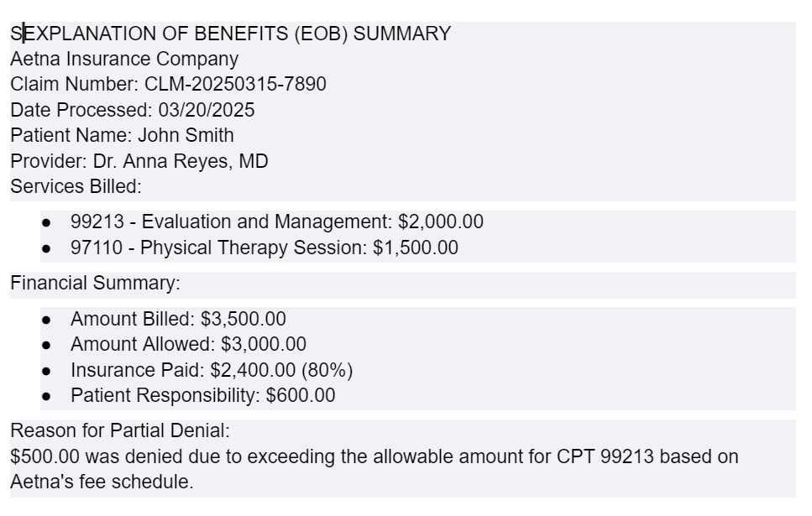Click the Amount Allowed $3,000.00 line

pos(188,344)
